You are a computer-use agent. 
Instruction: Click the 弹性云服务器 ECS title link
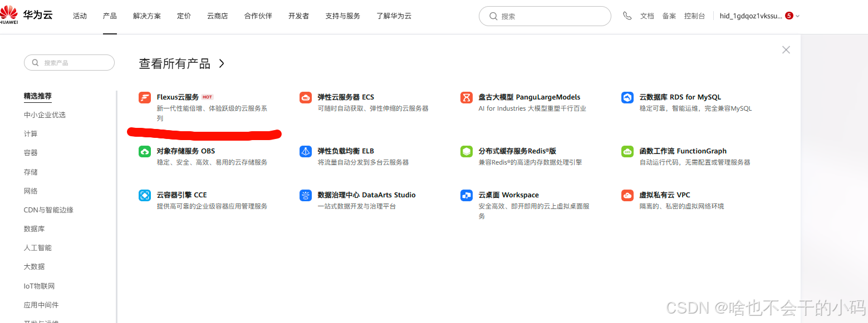tap(346, 97)
